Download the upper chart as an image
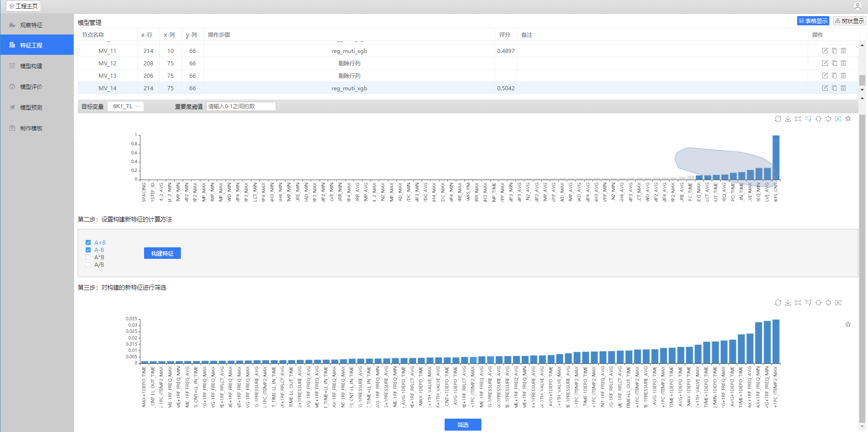Image resolution: width=868 pixels, height=432 pixels. (788, 119)
